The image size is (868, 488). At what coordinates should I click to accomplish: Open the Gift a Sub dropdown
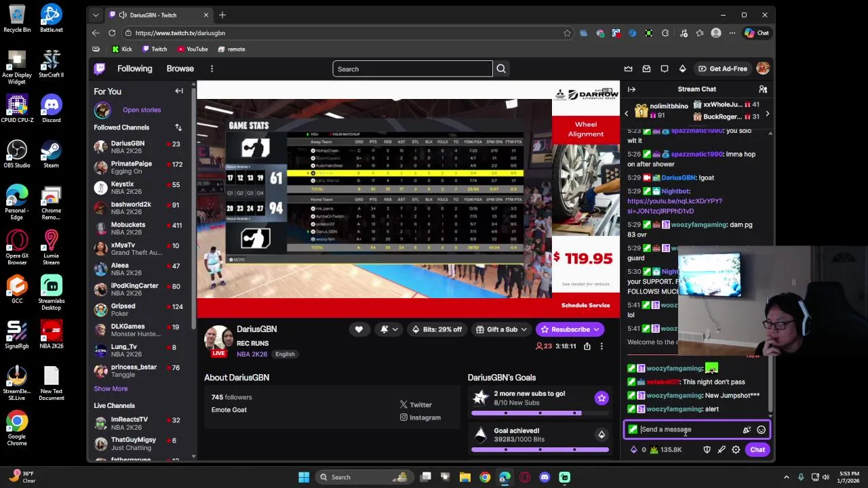click(501, 329)
